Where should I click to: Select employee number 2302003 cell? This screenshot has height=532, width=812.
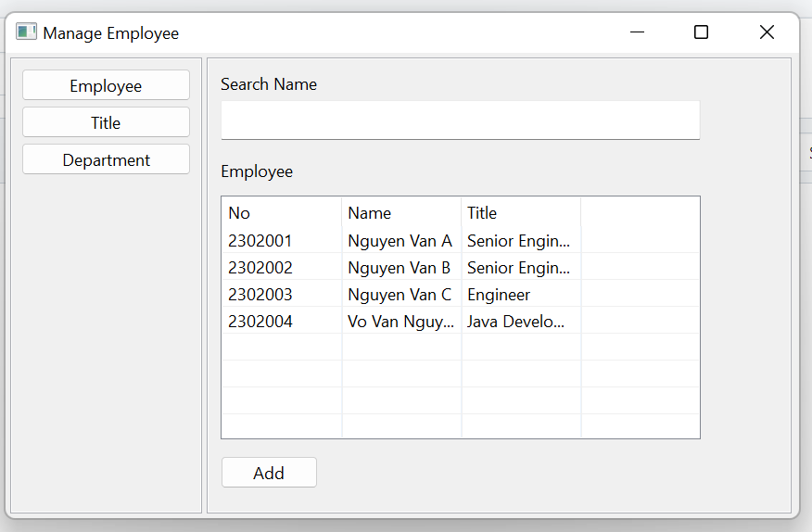(282, 295)
